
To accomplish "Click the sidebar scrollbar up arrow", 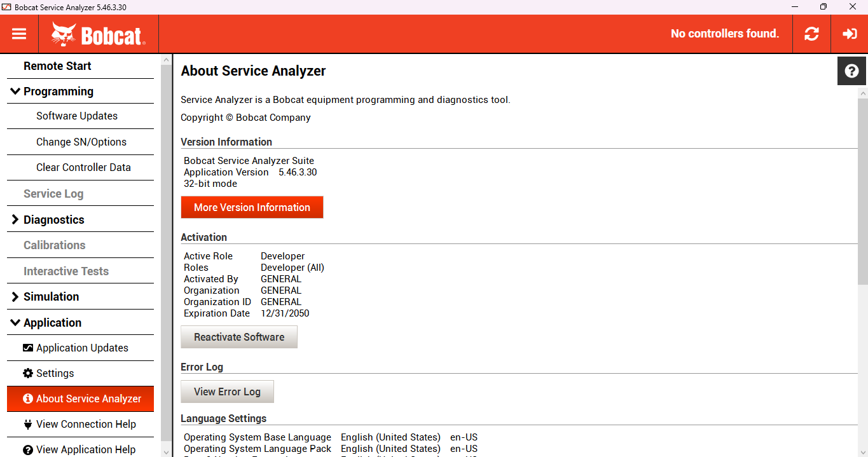I will pyautogui.click(x=167, y=60).
